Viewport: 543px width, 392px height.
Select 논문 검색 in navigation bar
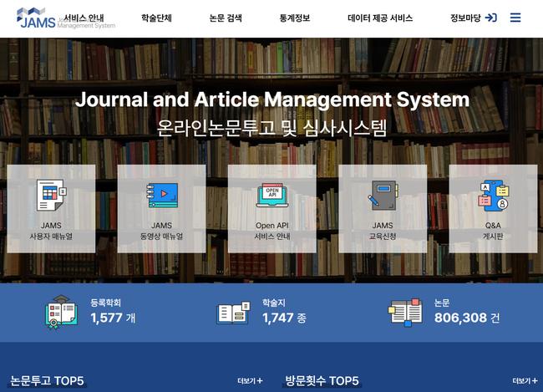(x=226, y=18)
